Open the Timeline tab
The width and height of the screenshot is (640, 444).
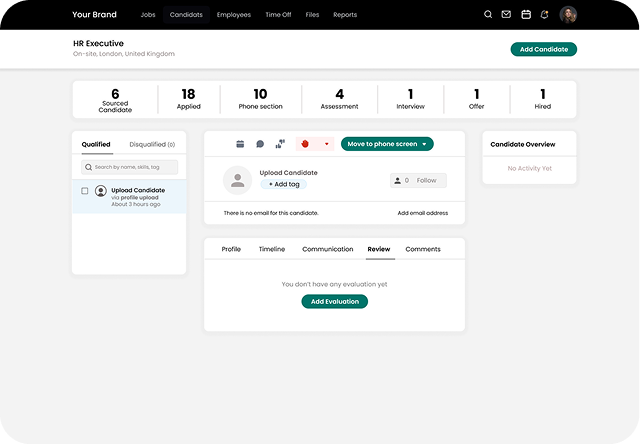pyautogui.click(x=272, y=249)
